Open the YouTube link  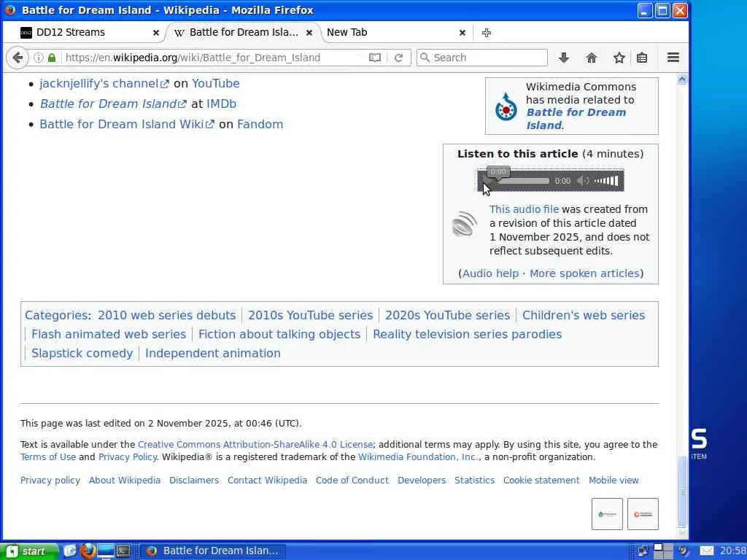tap(215, 83)
